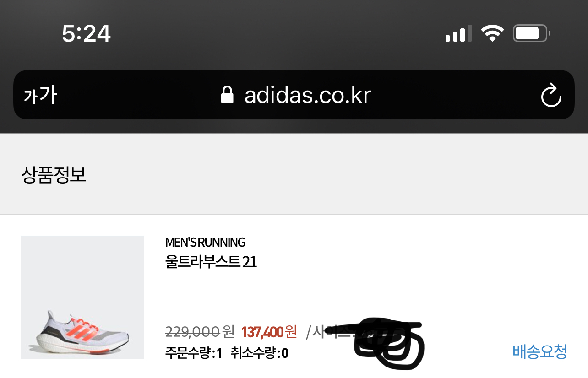Open the Ultraboost shoe thumbnail image

point(82,297)
